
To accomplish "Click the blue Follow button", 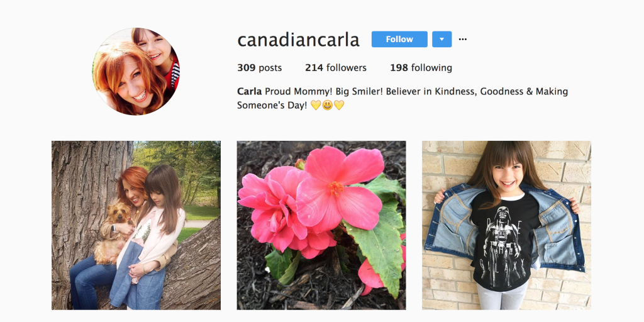I will point(399,40).
